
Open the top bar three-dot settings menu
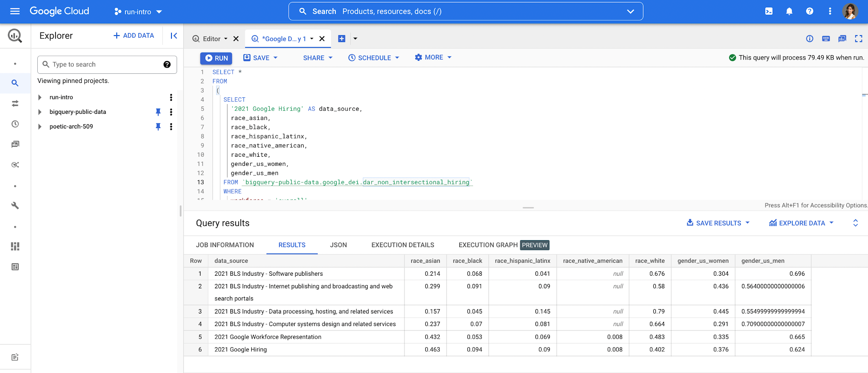point(830,11)
